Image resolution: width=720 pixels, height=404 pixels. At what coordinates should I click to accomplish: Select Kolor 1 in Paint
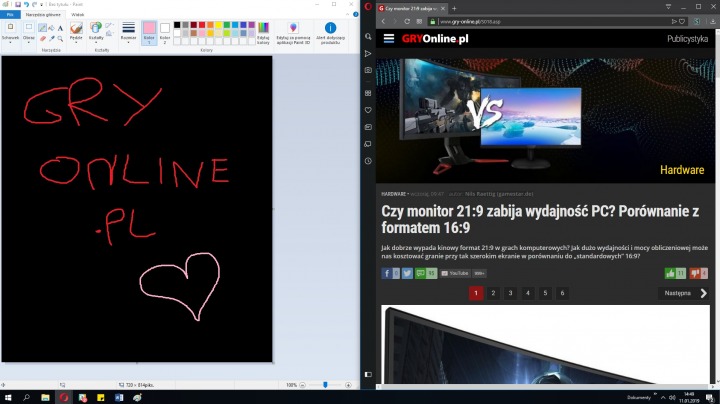tap(149, 33)
